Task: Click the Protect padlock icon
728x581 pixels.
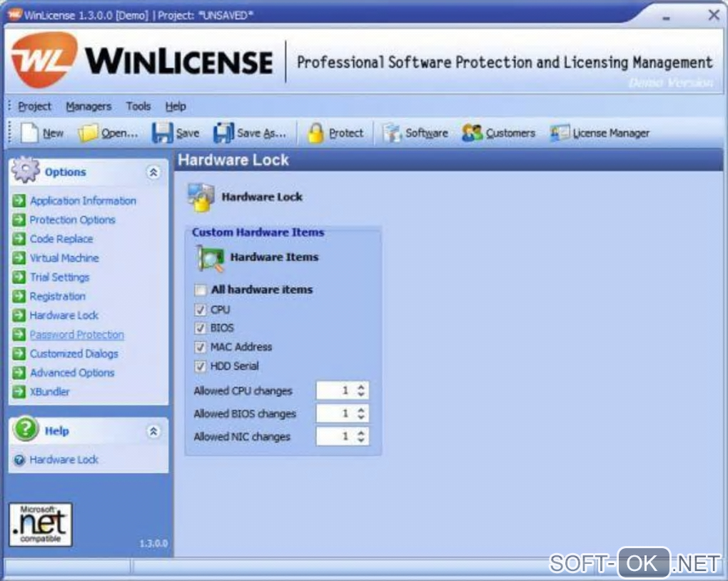Action: pyautogui.click(x=315, y=133)
